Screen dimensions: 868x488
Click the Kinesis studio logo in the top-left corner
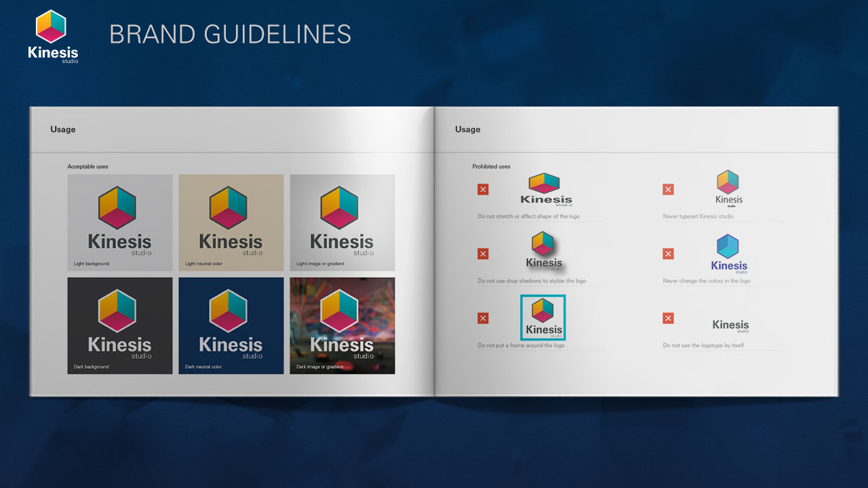[x=53, y=37]
